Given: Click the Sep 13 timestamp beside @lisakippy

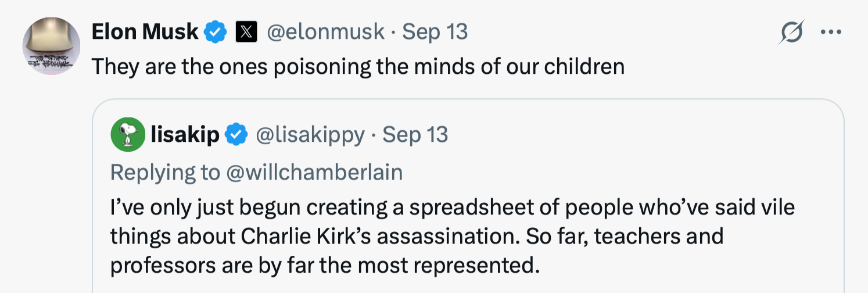Looking at the screenshot, I should pyautogui.click(x=415, y=135).
